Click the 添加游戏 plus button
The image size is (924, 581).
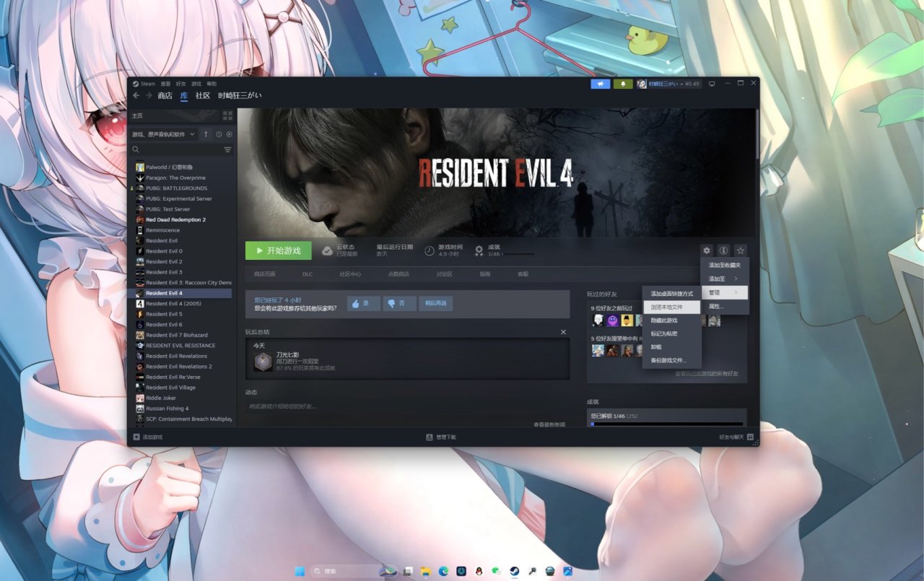[x=148, y=437]
